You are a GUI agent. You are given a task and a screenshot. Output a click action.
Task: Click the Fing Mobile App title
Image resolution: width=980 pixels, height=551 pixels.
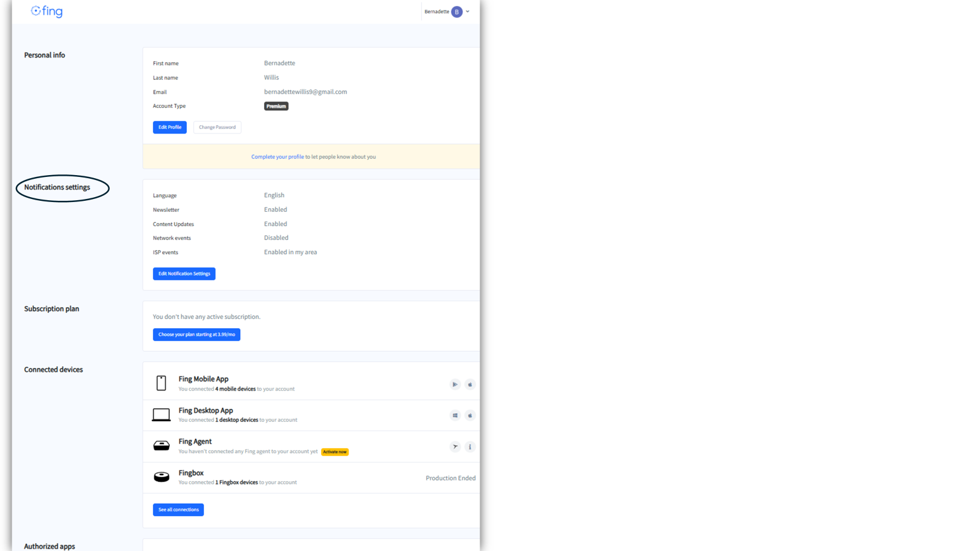pos(203,379)
